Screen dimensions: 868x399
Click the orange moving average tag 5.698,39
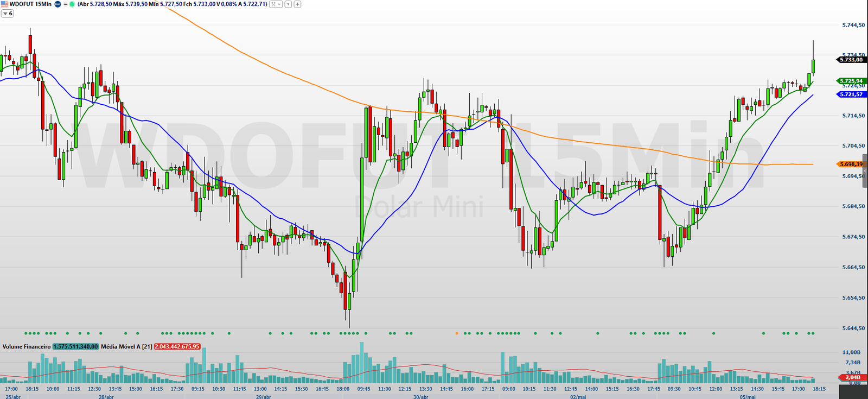[x=850, y=164]
